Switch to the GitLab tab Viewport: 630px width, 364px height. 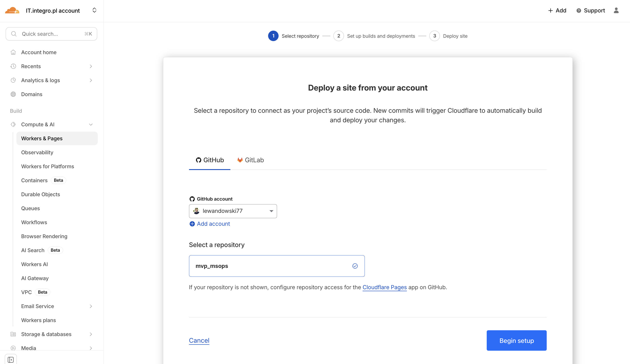click(x=251, y=160)
